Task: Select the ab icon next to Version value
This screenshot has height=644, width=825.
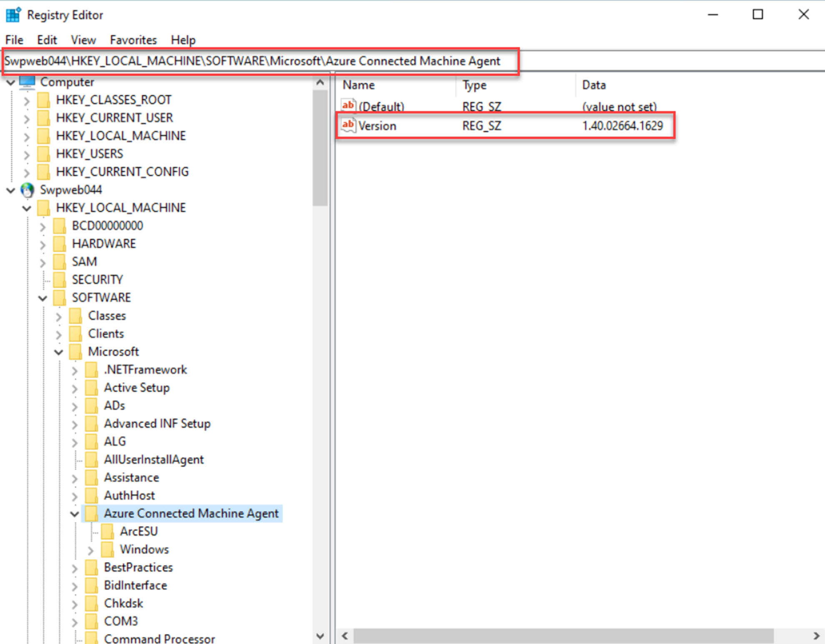Action: [348, 125]
